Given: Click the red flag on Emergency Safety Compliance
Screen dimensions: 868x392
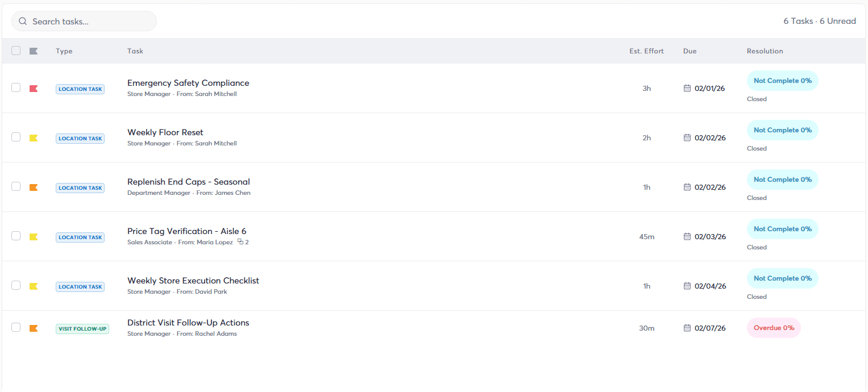Looking at the screenshot, I should coord(34,89).
